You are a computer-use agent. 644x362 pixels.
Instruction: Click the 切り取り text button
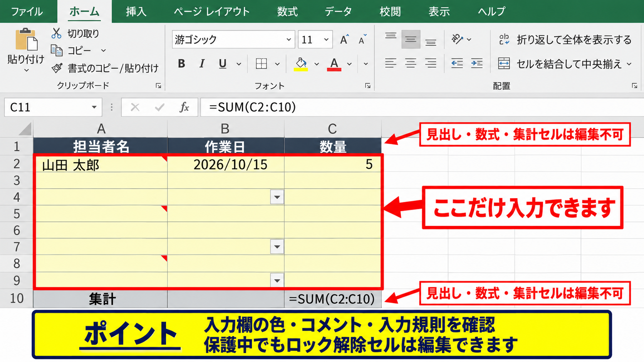(x=84, y=33)
